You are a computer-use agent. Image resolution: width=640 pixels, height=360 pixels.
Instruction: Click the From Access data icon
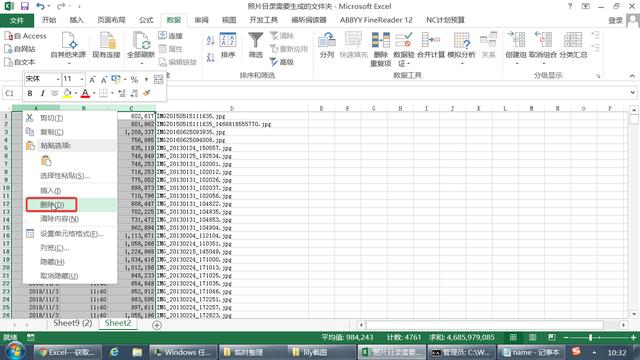click(x=25, y=36)
